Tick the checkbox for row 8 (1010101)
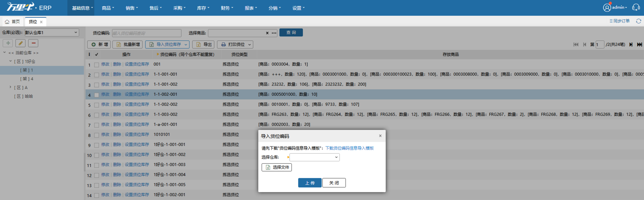Image resolution: width=644 pixels, height=200 pixels. pos(97,135)
